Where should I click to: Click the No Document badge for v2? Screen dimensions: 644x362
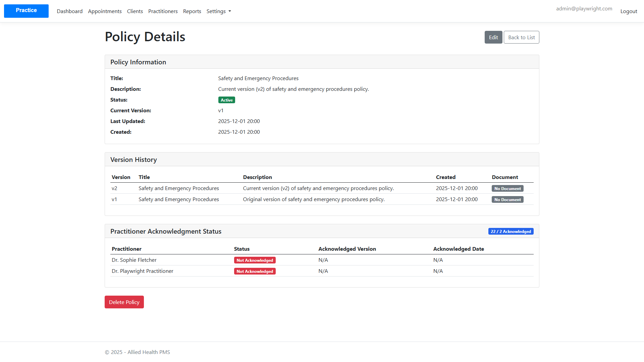(x=507, y=188)
